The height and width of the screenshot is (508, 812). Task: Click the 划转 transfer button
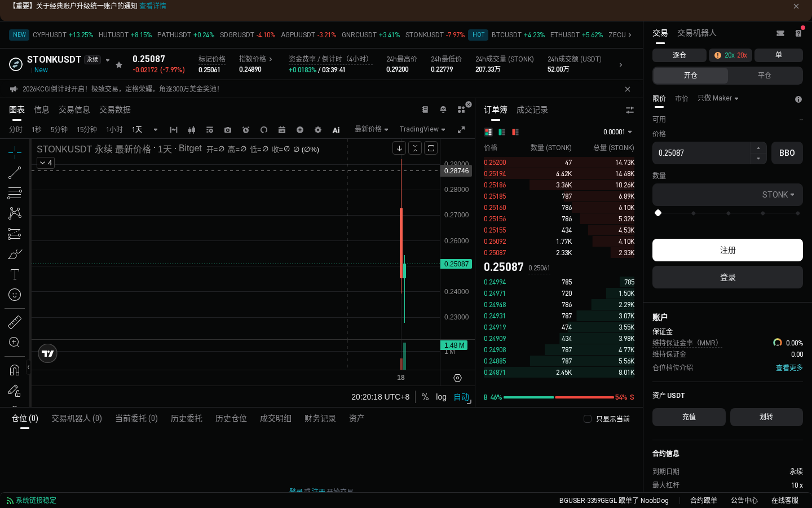click(x=767, y=417)
